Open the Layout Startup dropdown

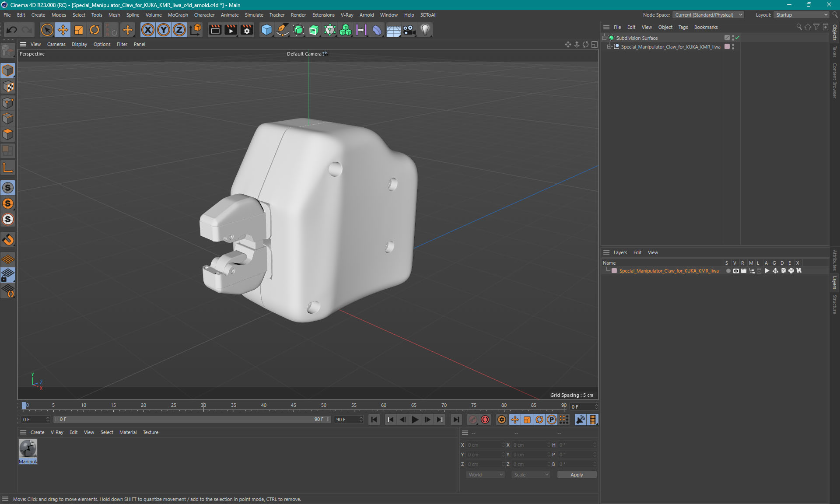click(x=802, y=15)
